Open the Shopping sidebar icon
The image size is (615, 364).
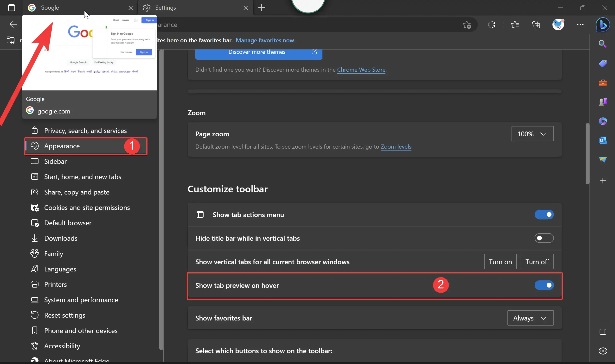pos(603,63)
